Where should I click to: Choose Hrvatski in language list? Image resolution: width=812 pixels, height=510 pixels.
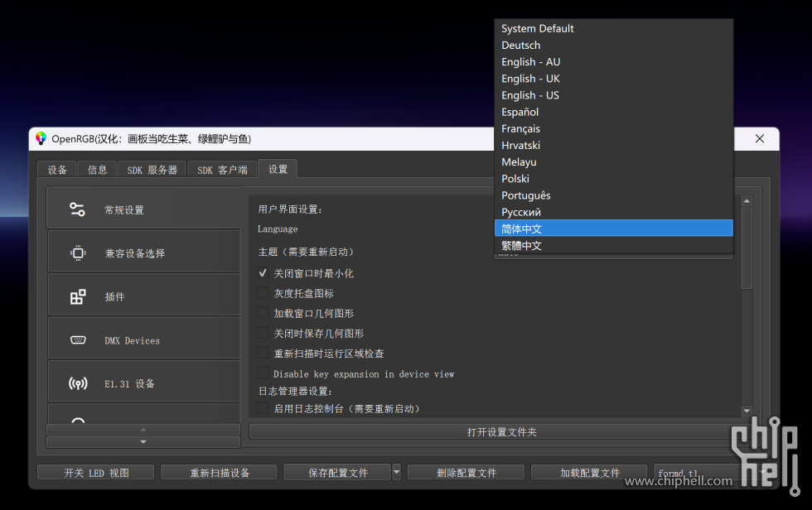coord(614,146)
